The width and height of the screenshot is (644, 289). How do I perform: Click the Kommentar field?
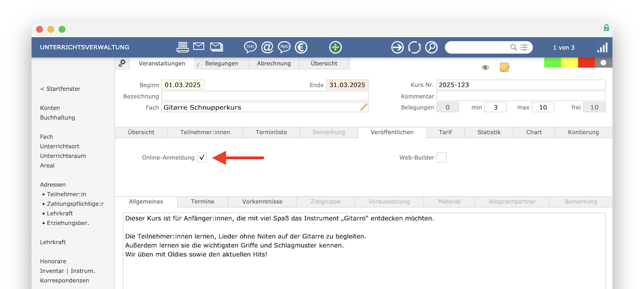click(521, 96)
